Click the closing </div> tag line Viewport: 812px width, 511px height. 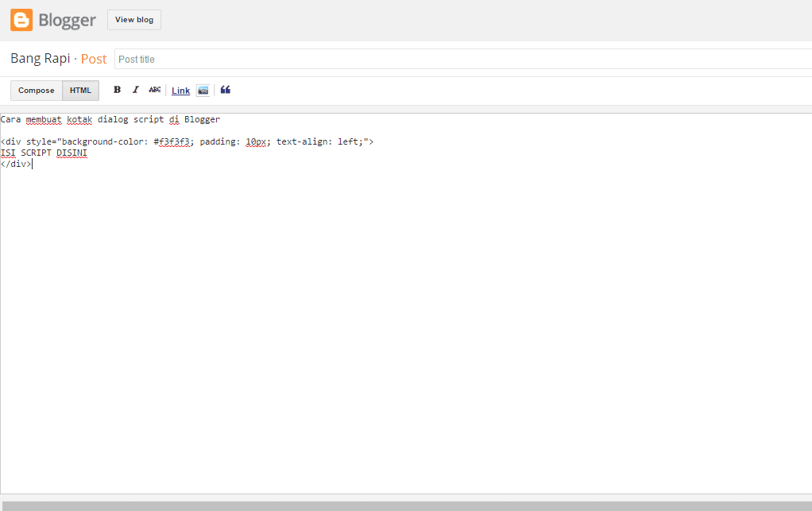click(x=16, y=164)
